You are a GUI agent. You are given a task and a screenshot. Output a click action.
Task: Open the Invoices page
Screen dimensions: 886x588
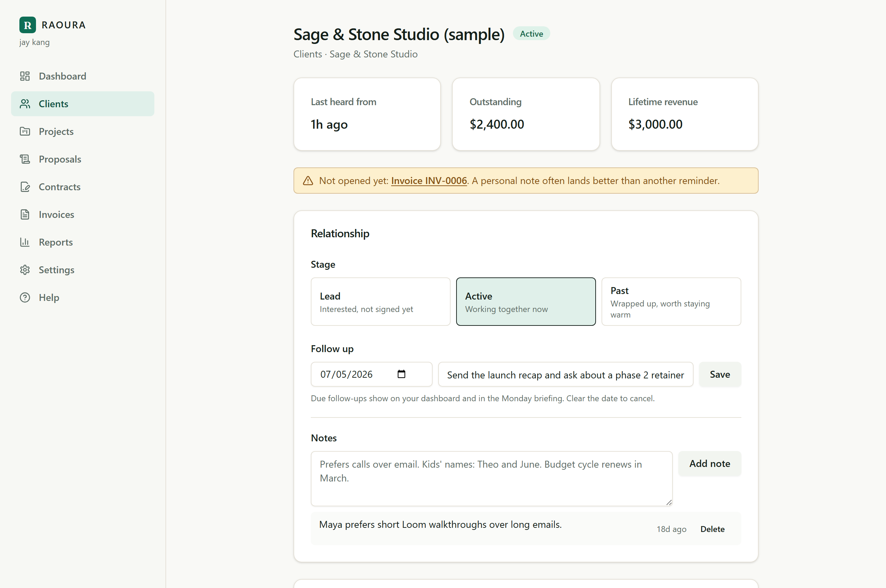pyautogui.click(x=83, y=214)
